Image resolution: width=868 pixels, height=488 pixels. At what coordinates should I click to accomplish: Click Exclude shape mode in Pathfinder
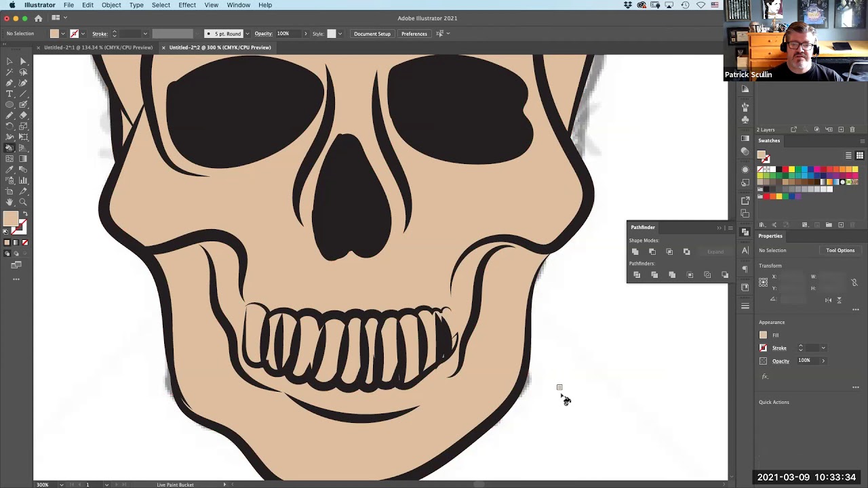687,251
